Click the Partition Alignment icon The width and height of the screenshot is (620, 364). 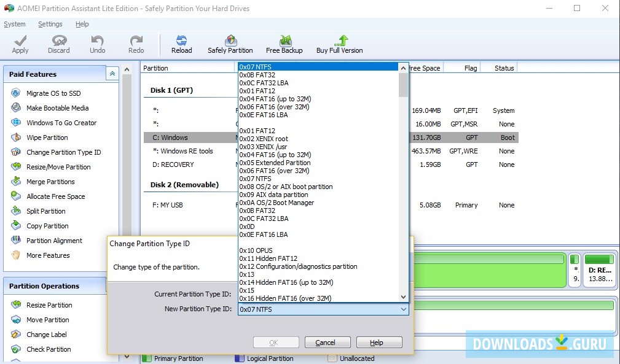[x=16, y=241]
